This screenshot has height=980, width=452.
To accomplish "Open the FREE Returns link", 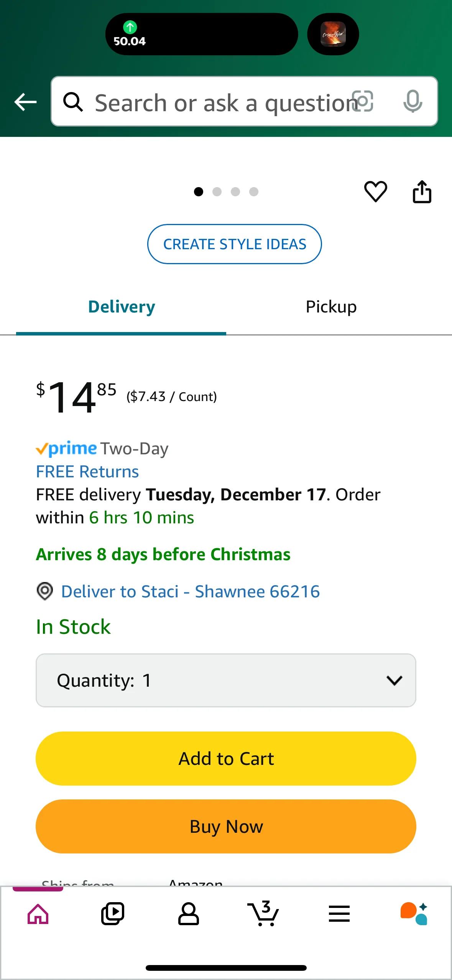I will [87, 472].
